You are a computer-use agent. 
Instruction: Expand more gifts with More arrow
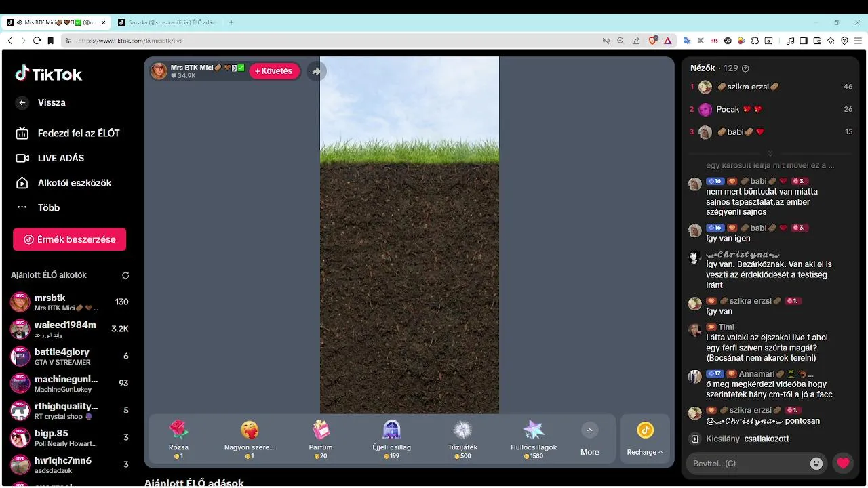pos(589,430)
